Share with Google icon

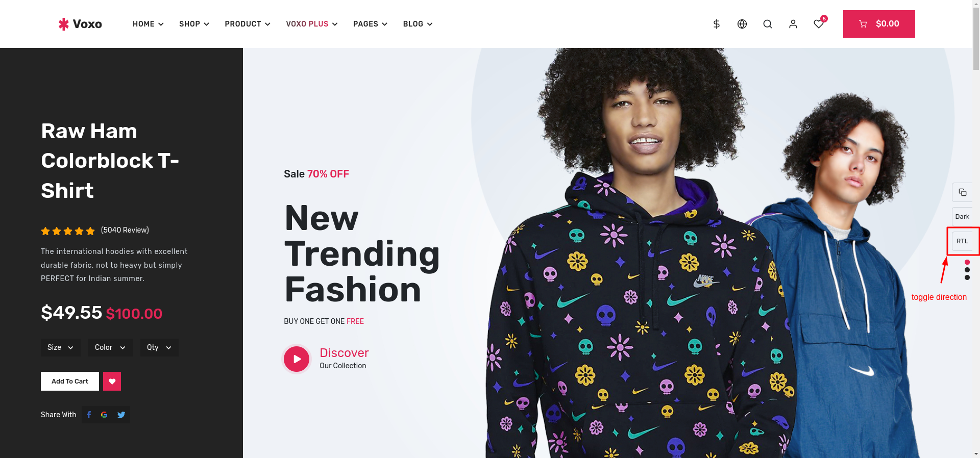tap(104, 415)
